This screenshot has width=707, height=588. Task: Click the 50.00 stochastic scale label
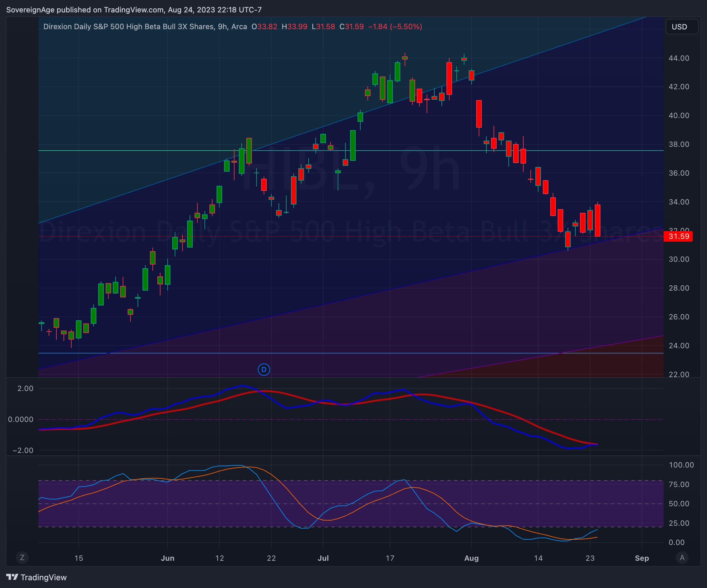(679, 504)
